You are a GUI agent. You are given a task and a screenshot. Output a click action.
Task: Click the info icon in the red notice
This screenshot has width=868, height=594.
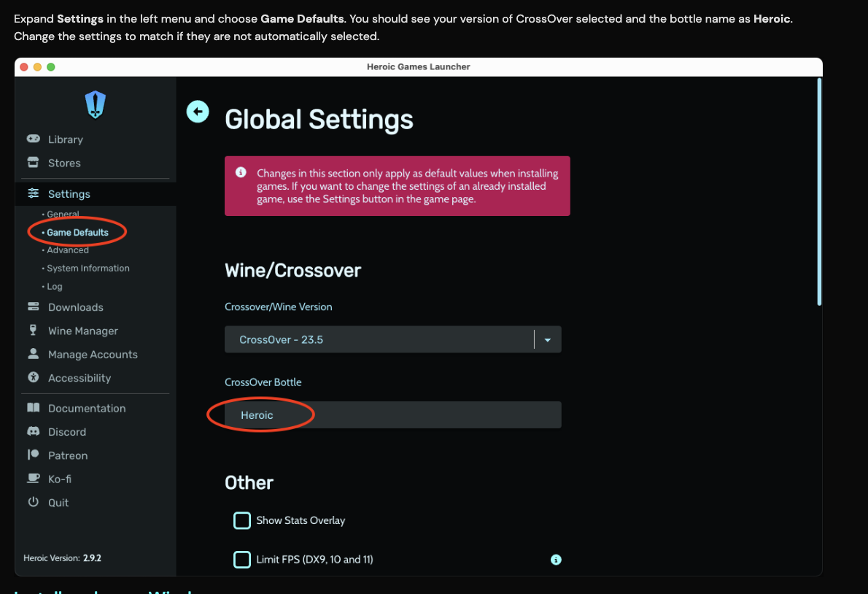[x=241, y=172]
